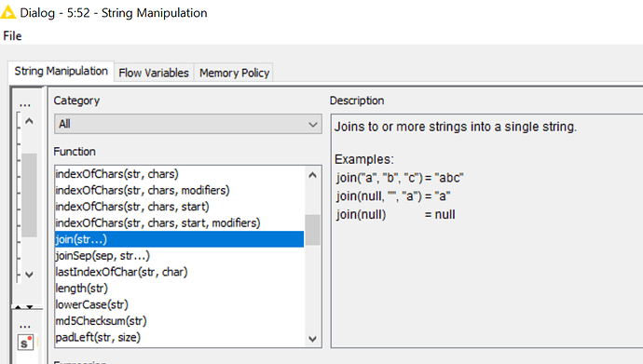Click the ellipsis above the S column icon
643x364 pixels.
[x=24, y=327]
